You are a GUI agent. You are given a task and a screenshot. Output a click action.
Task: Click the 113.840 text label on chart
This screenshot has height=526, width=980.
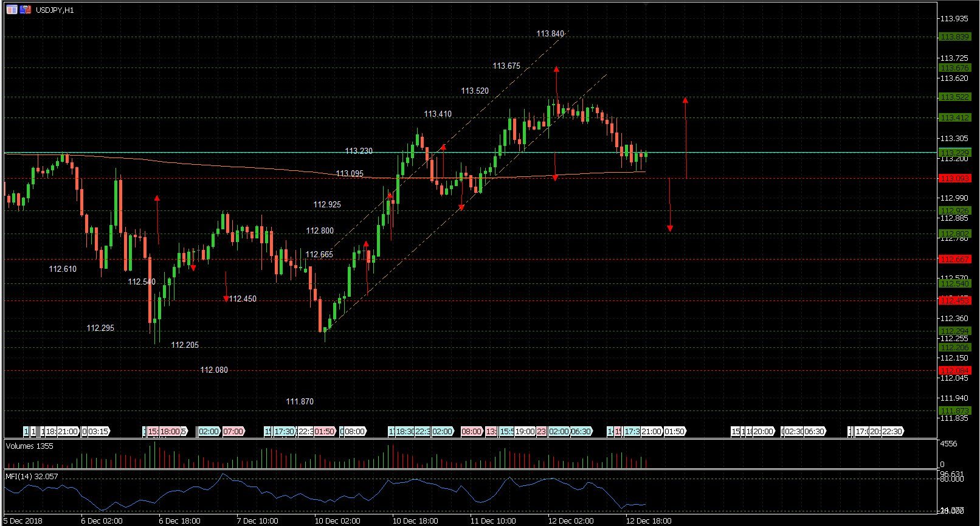[550, 34]
